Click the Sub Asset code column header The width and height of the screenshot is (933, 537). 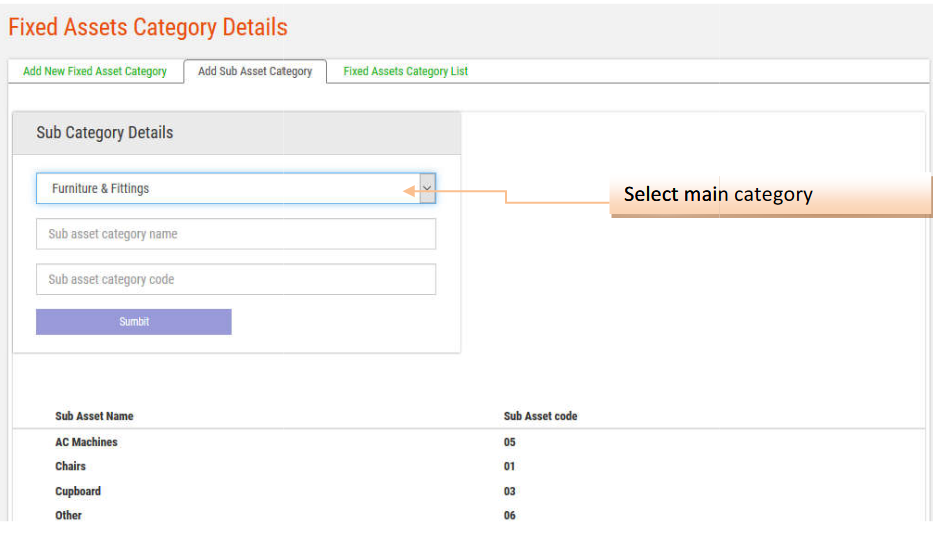pos(540,416)
